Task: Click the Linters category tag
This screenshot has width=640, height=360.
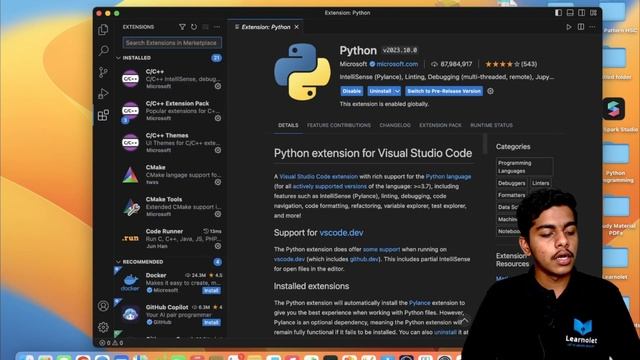Action: click(x=540, y=183)
